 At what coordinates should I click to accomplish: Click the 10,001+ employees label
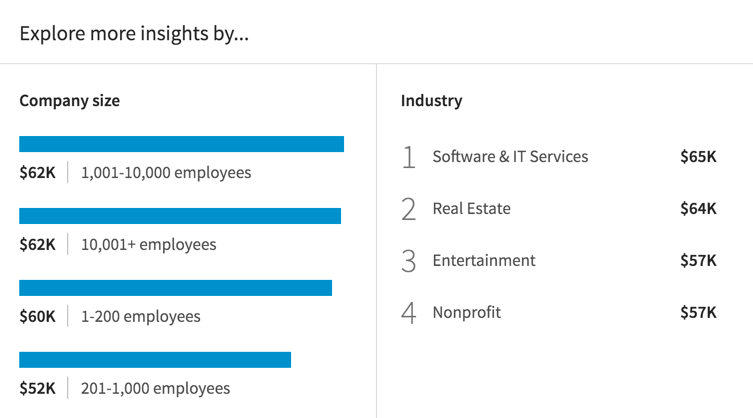click(148, 245)
